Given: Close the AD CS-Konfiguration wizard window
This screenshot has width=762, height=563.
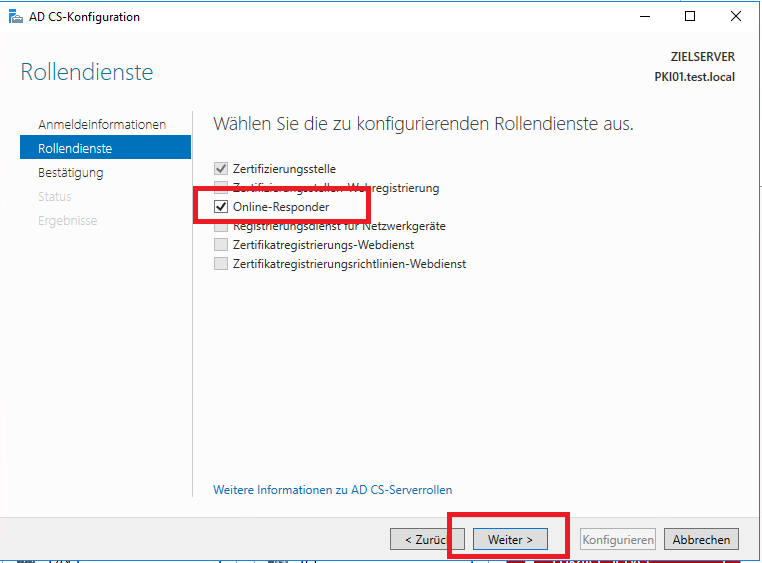Looking at the screenshot, I should (x=737, y=17).
